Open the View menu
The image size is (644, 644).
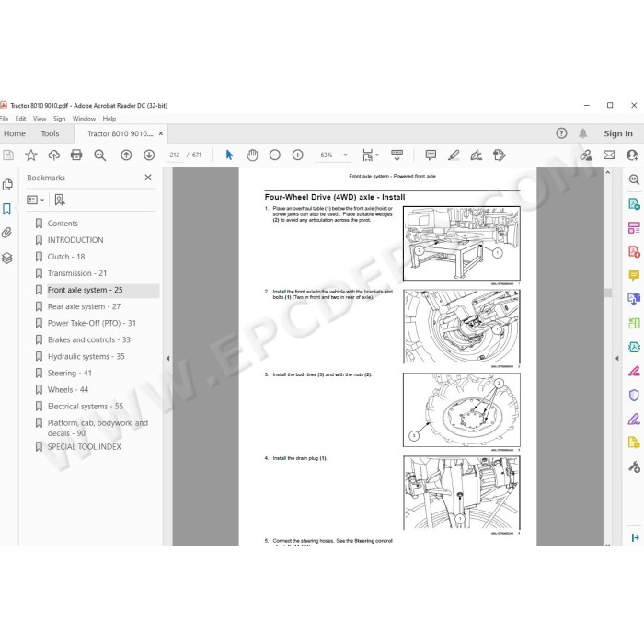[x=40, y=119]
